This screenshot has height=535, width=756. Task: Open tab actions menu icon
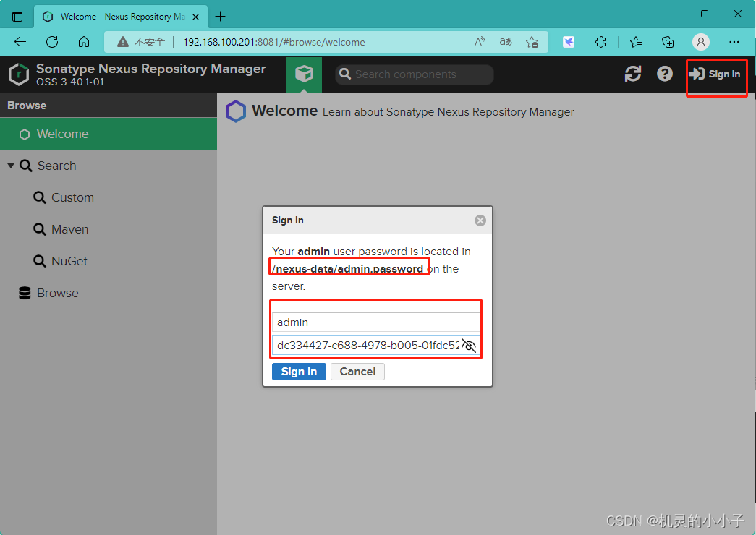[x=17, y=17]
